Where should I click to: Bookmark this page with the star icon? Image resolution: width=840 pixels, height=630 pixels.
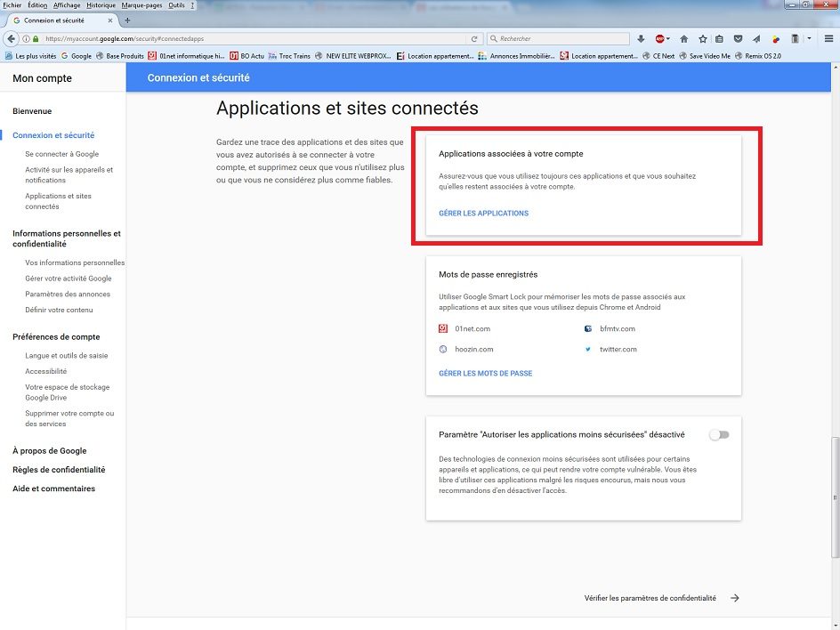(x=703, y=39)
